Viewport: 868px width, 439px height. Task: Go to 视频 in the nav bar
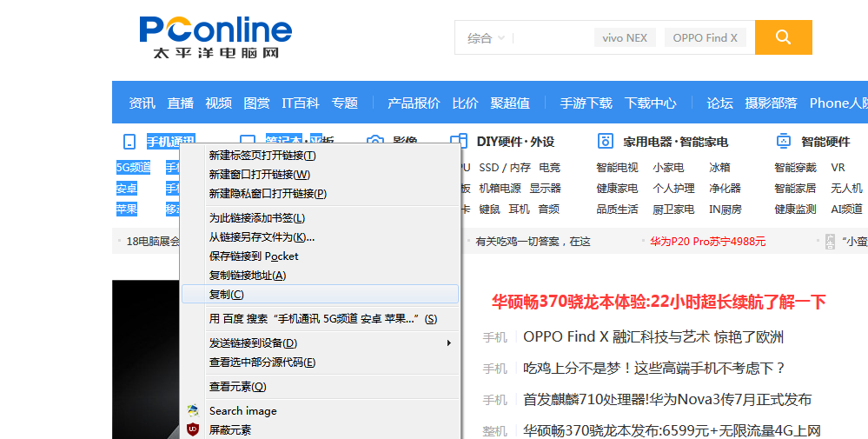[x=219, y=103]
